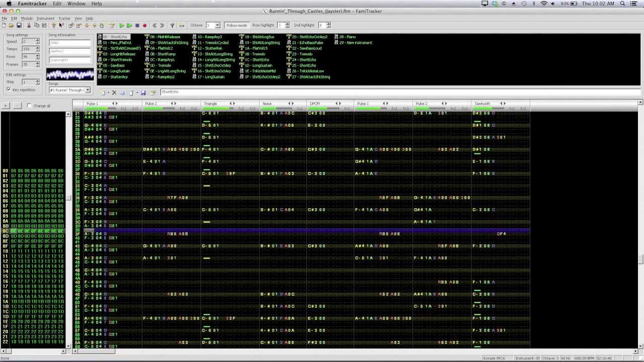Open the Octave dropdown
Image resolution: width=644 pixels, height=362 pixels.
[x=217, y=25]
